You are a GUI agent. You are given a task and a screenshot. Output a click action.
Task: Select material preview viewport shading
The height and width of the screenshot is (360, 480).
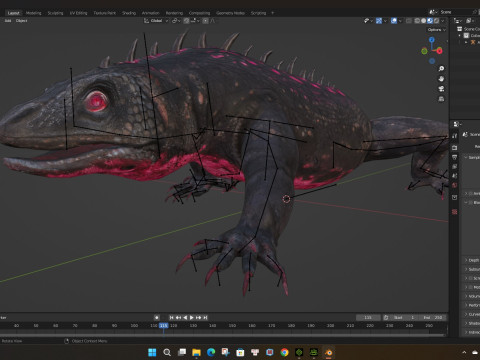430,21
